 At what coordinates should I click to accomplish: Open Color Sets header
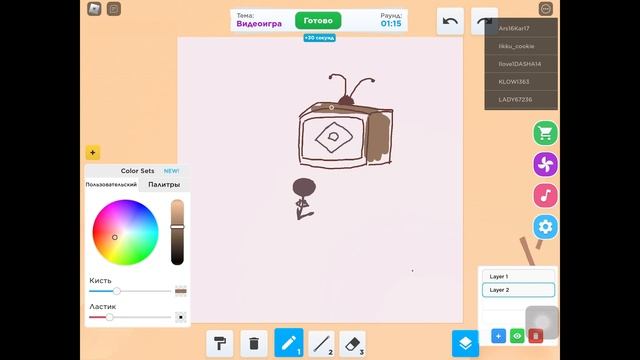(x=137, y=171)
